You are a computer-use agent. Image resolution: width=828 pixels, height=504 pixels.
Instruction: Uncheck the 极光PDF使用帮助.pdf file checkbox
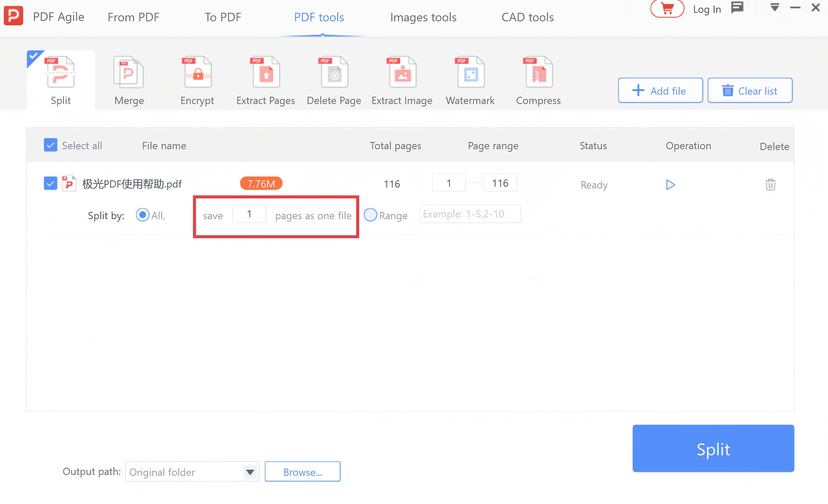click(50, 184)
